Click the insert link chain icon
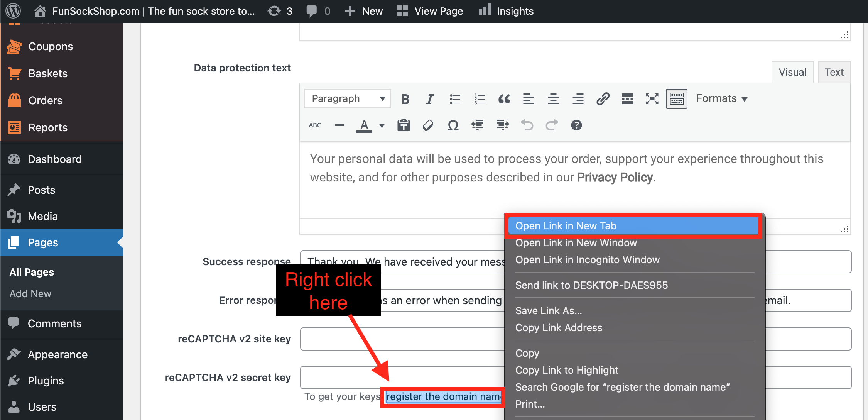Screen dimensions: 868x420 (x=603, y=99)
